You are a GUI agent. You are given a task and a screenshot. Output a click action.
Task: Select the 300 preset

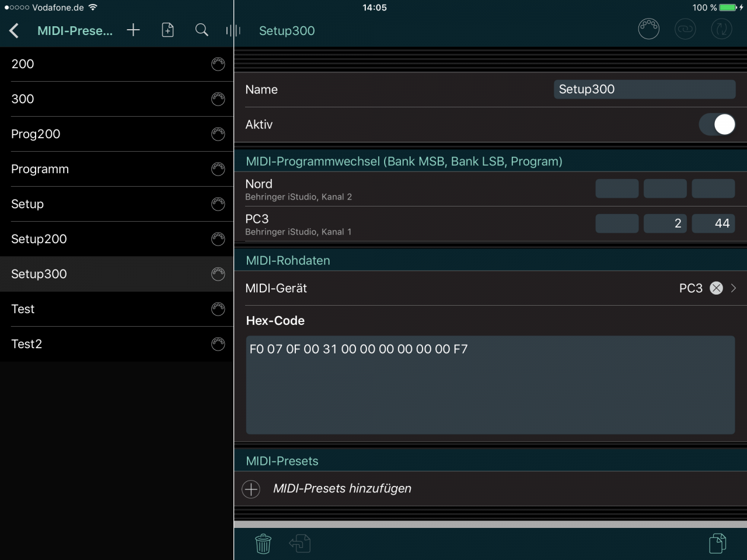pyautogui.click(x=117, y=99)
